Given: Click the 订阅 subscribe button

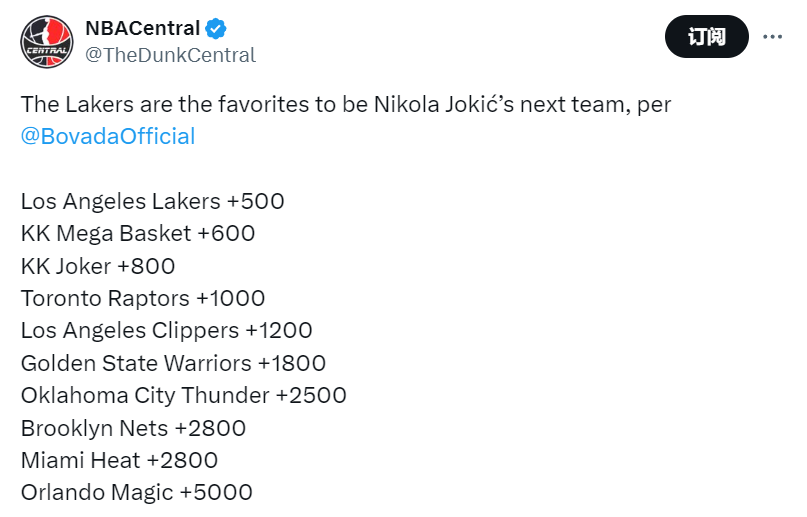Looking at the screenshot, I should coord(707,37).
